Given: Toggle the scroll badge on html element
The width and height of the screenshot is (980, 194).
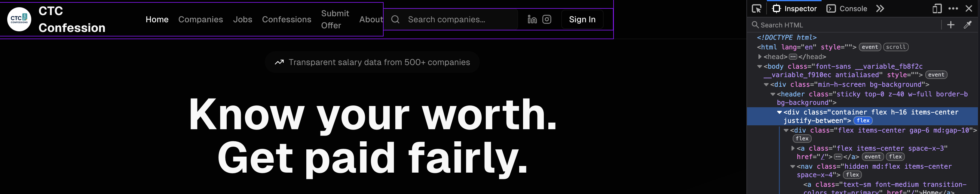Looking at the screenshot, I should tap(896, 47).
